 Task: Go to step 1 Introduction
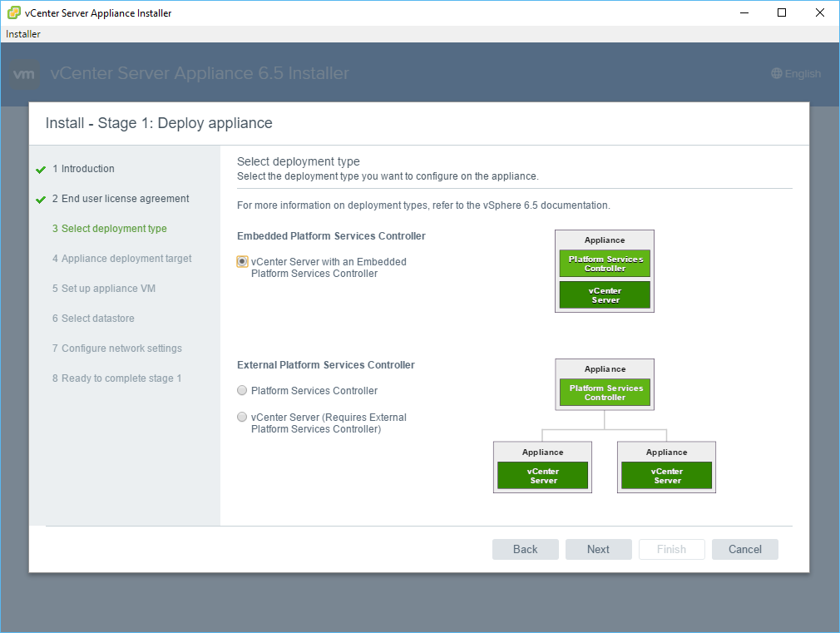tap(87, 169)
